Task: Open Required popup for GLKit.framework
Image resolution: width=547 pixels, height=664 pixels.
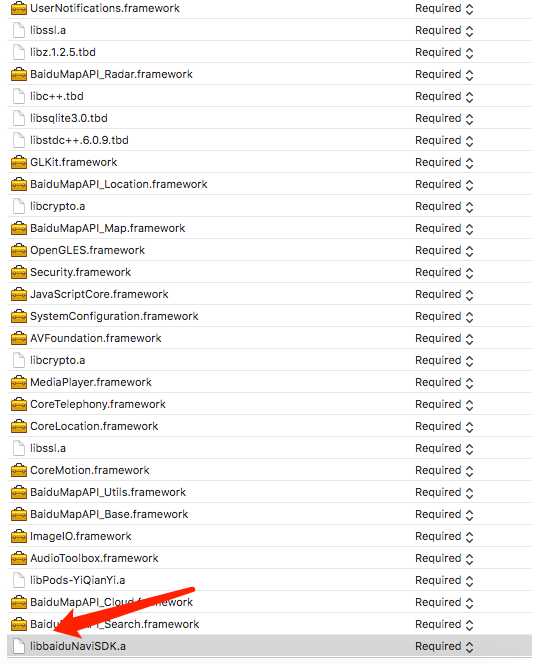Action: [x=444, y=163]
